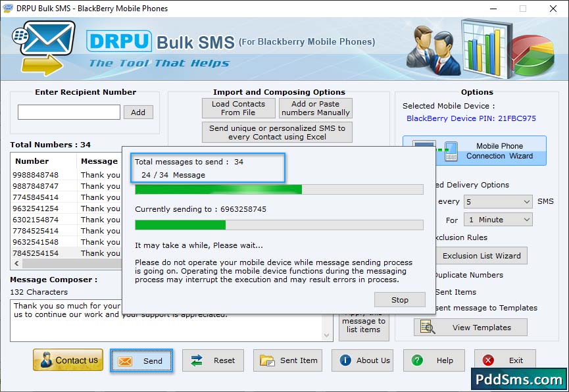Click the 24 / 34 Message counter
The image size is (569, 392).
(x=173, y=175)
